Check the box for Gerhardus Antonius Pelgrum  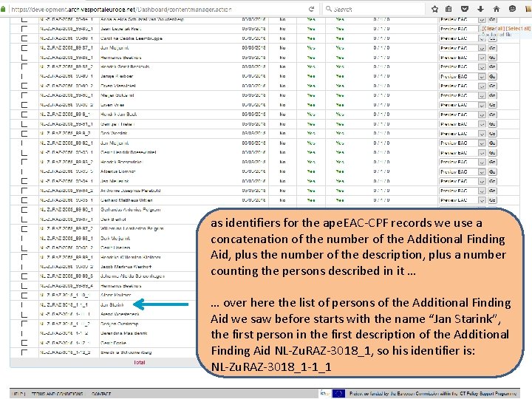coord(24,210)
